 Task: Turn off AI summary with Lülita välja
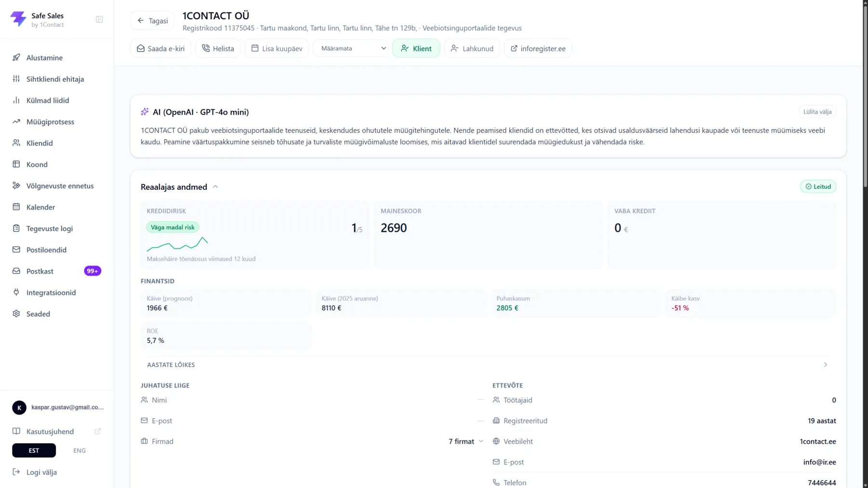pyautogui.click(x=817, y=112)
